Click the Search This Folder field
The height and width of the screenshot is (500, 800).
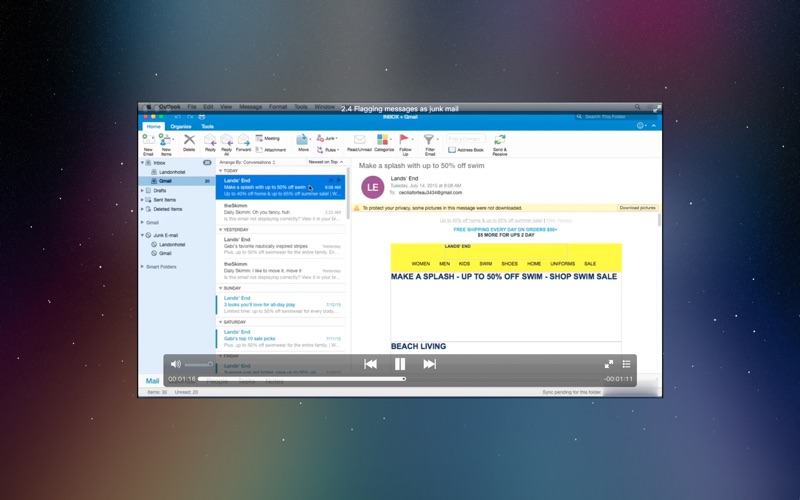[615, 117]
